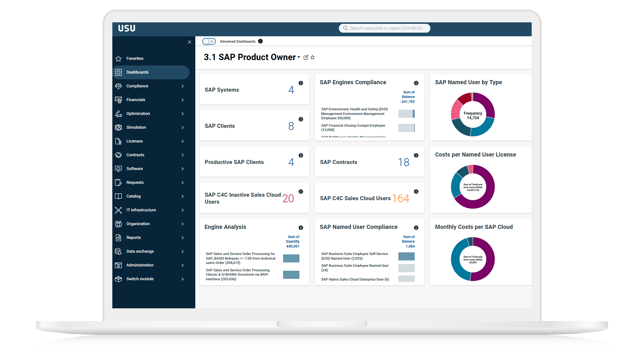
Task: Click the Switch module cube icon
Action: pyautogui.click(x=118, y=279)
